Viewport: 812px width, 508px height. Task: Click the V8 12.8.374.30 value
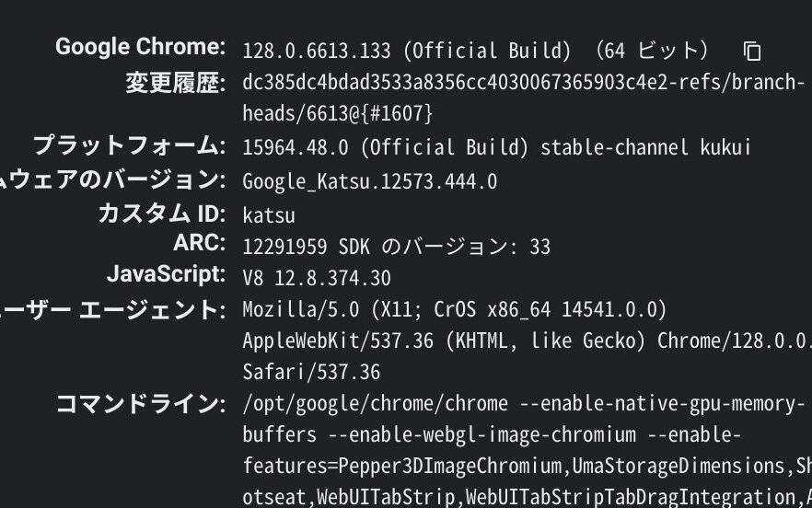(x=316, y=278)
